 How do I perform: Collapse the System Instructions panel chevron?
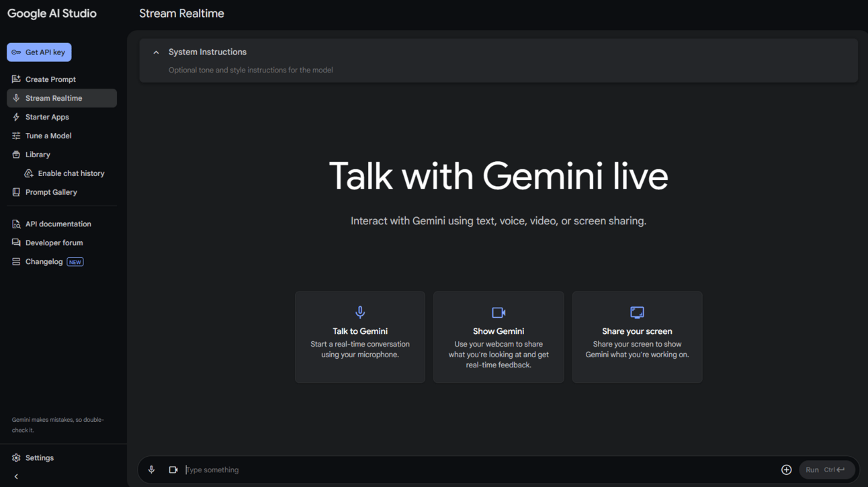pos(156,52)
